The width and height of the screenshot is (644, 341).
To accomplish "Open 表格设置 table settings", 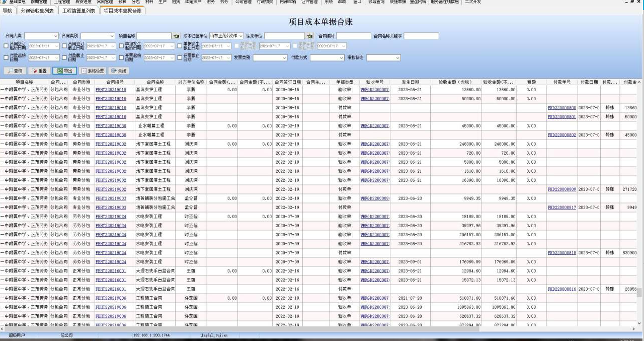I will coord(93,71).
